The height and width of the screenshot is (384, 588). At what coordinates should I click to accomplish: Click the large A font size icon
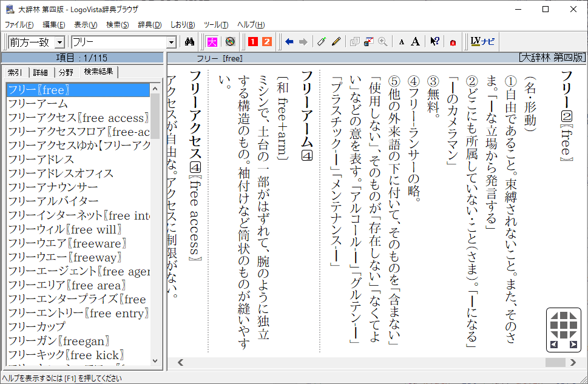(x=415, y=42)
